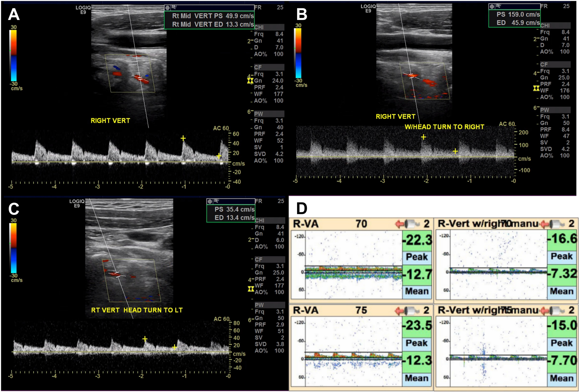
Task: Click the 'R-VA 70' spectrogram title
Action: click(x=330, y=224)
